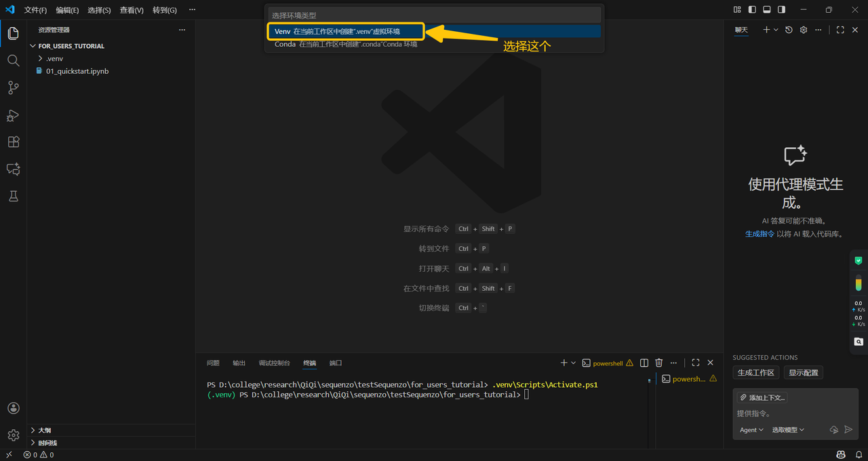Open the Extensions view in activity bar

(x=13, y=142)
